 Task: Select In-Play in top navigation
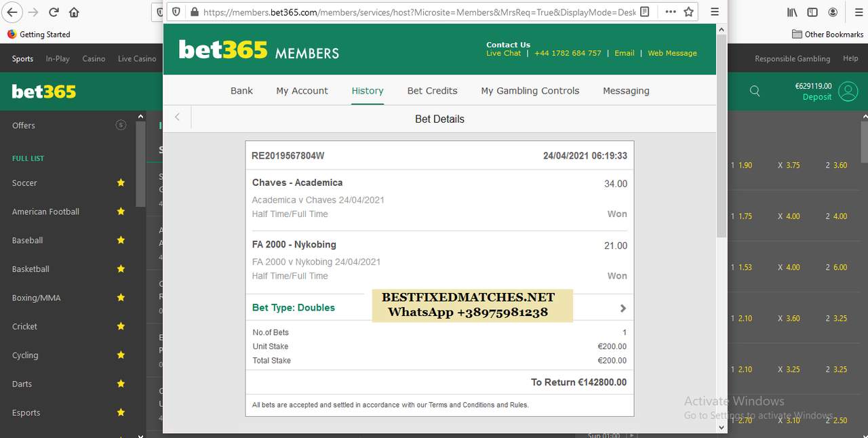[58, 58]
